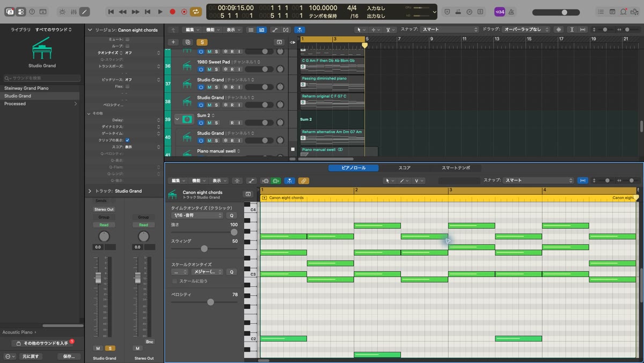The width and height of the screenshot is (644, 363).
Task: Toggle the purple Count-in 1234 button
Action: pyautogui.click(x=500, y=11)
